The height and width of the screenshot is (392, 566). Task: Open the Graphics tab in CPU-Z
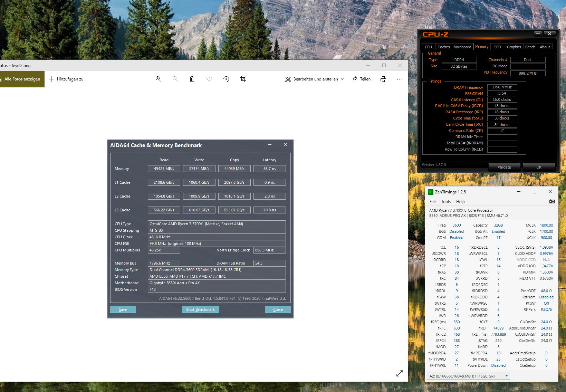514,47
